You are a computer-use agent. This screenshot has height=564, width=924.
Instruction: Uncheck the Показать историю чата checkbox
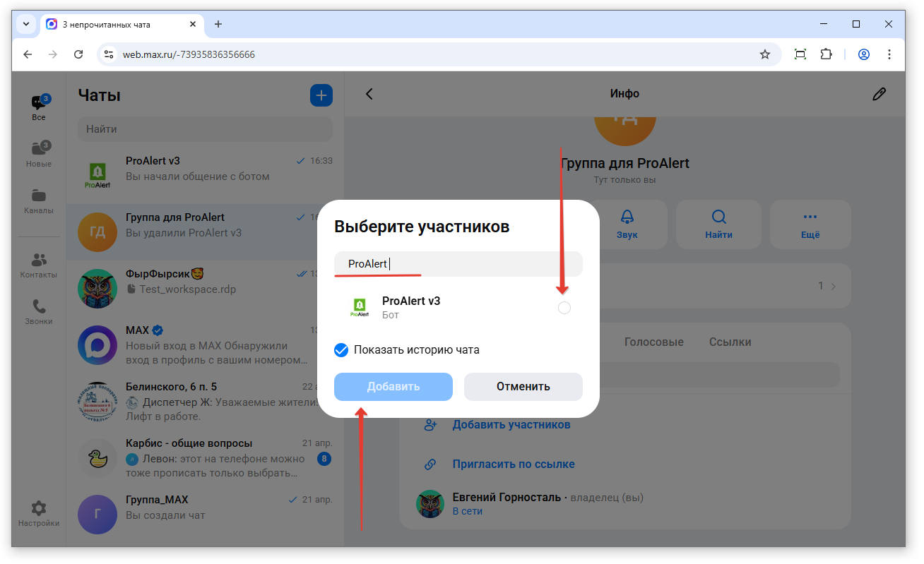341,349
